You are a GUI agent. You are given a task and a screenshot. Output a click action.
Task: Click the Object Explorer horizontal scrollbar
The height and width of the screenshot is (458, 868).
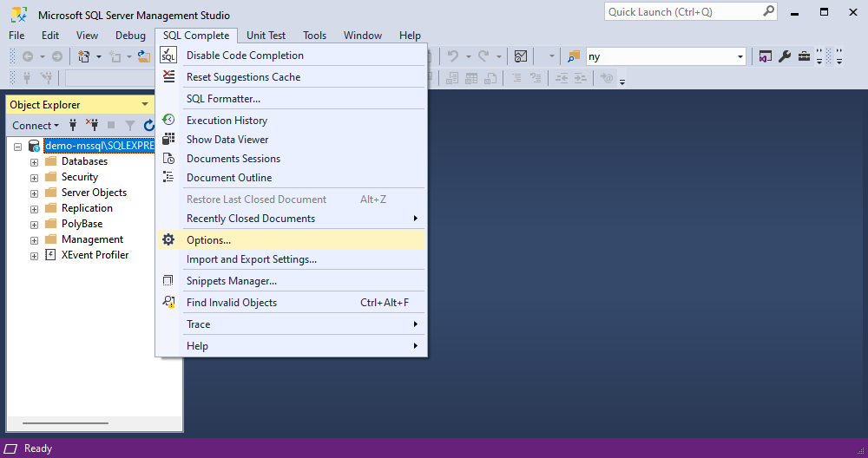tap(65, 423)
